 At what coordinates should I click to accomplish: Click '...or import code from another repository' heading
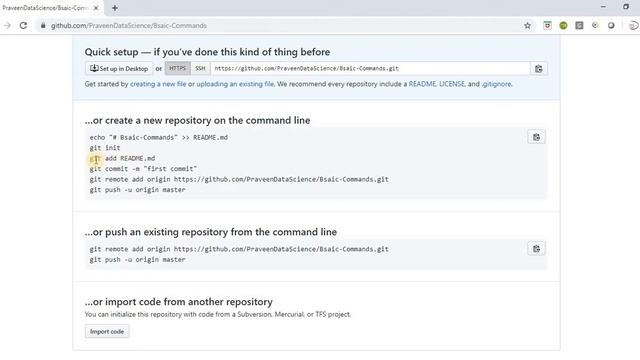pyautogui.click(x=179, y=302)
